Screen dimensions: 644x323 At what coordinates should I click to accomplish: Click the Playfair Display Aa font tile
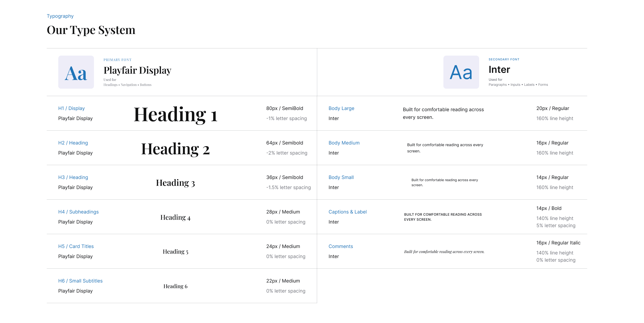[x=76, y=72]
